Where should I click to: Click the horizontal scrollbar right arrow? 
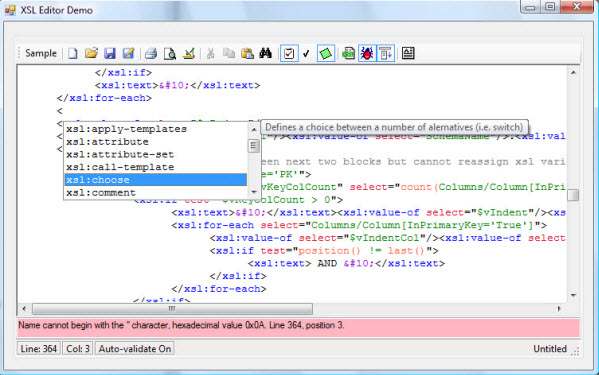pyautogui.click(x=559, y=309)
